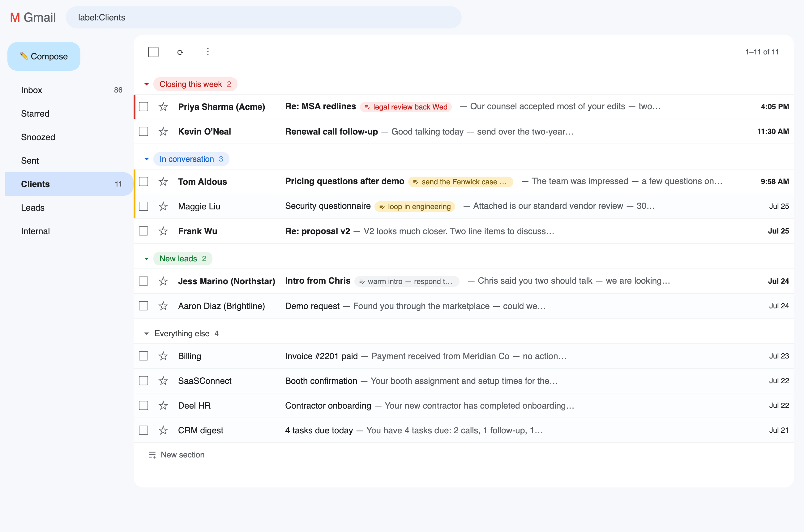Open the Internal label

(x=69, y=231)
